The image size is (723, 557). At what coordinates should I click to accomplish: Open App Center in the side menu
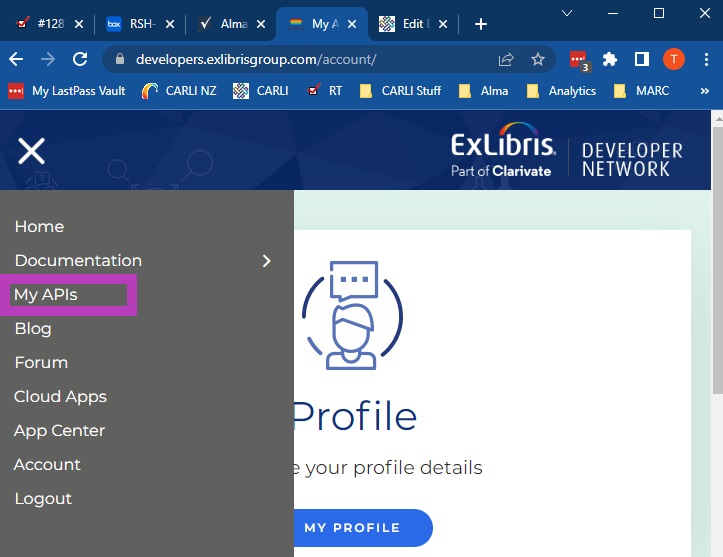(x=59, y=431)
